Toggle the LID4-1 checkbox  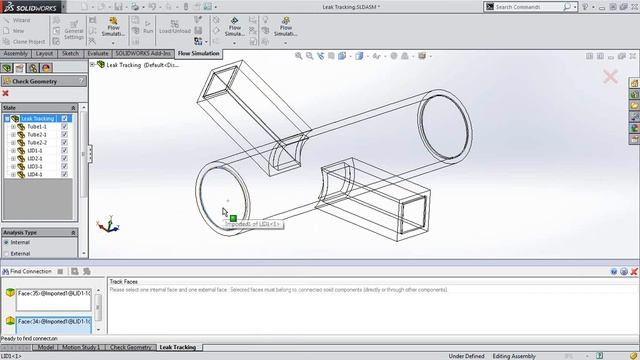pyautogui.click(x=64, y=174)
